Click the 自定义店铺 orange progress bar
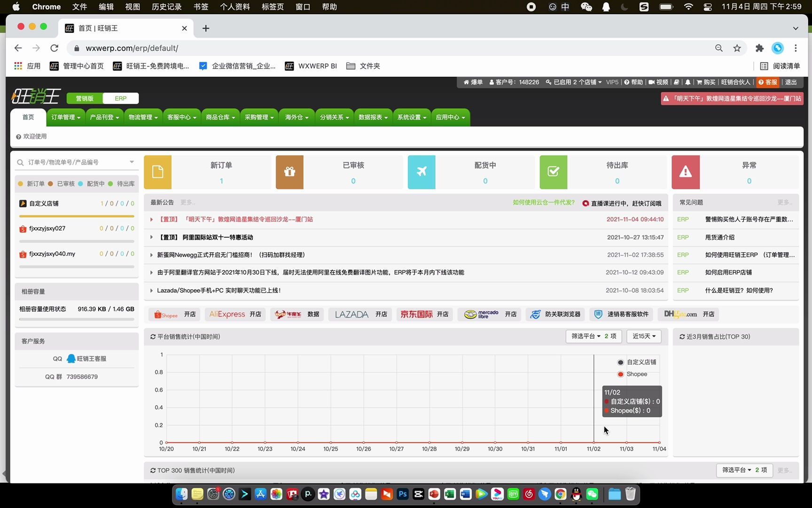Viewport: 812px width, 508px height. click(x=77, y=216)
